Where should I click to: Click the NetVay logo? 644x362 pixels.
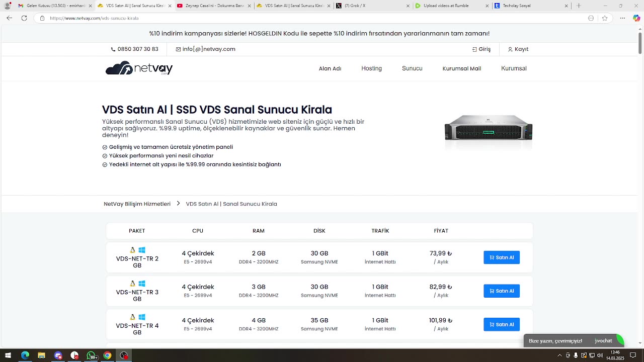(x=139, y=68)
